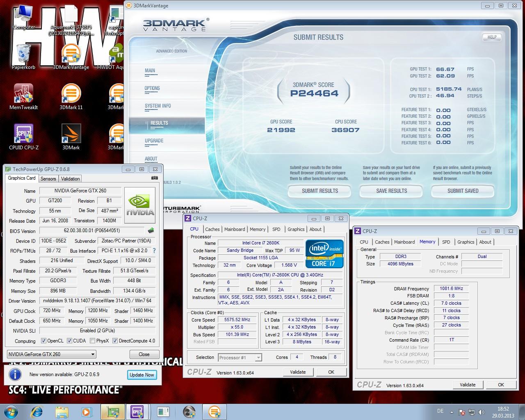The height and width of the screenshot is (420, 525).
Task: Select OPTIONS in 3DMark Vantage sidebar
Action: [x=152, y=88]
